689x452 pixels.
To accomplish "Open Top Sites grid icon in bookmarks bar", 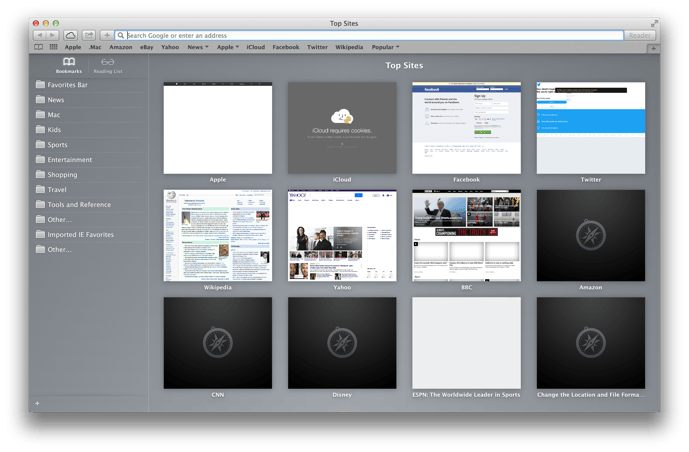I will [x=53, y=47].
